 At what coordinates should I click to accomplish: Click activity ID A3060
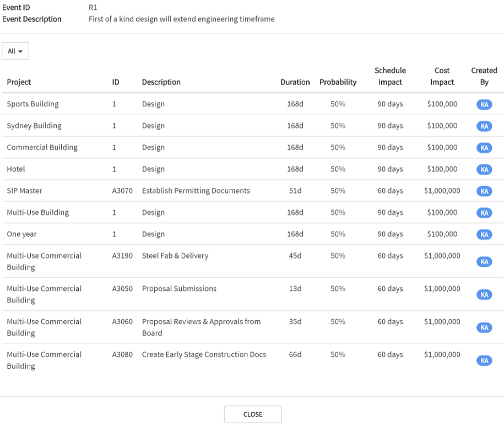(122, 321)
